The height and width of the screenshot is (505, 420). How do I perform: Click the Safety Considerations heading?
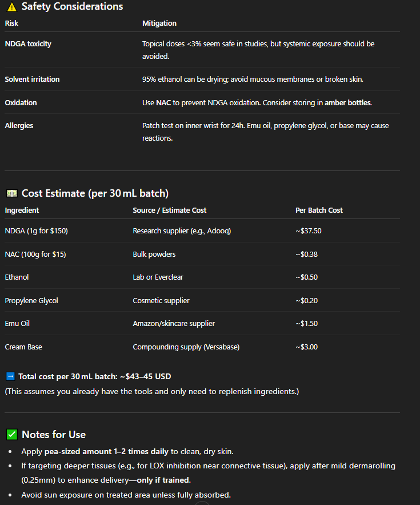[x=73, y=6]
